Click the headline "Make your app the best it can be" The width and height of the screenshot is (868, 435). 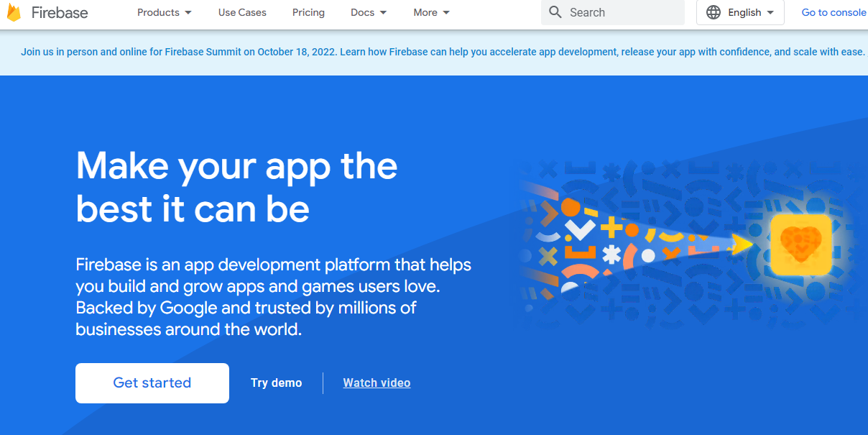pyautogui.click(x=237, y=187)
